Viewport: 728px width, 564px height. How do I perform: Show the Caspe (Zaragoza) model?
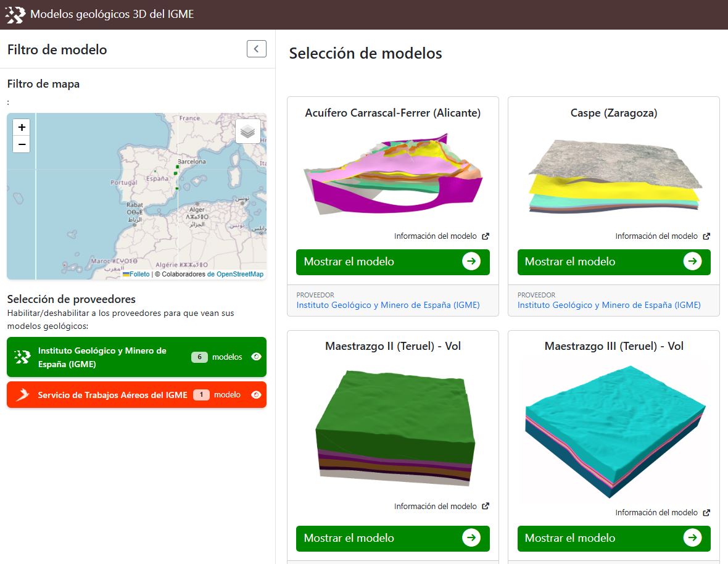[613, 262]
